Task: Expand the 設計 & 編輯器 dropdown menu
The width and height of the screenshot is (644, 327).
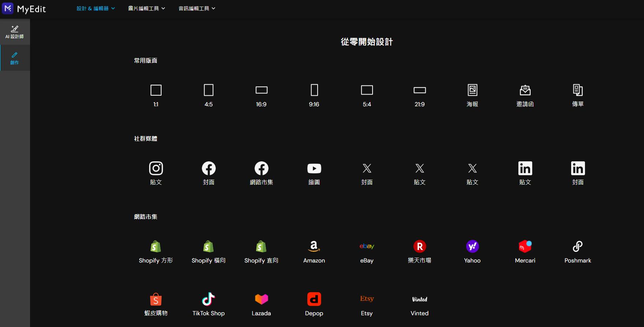Action: click(96, 8)
